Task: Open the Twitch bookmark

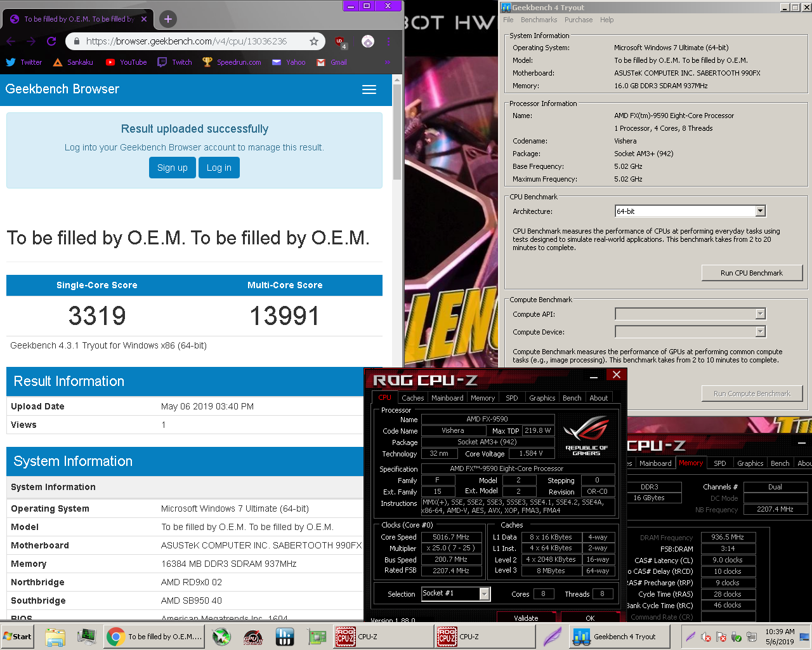Action: 174,62
